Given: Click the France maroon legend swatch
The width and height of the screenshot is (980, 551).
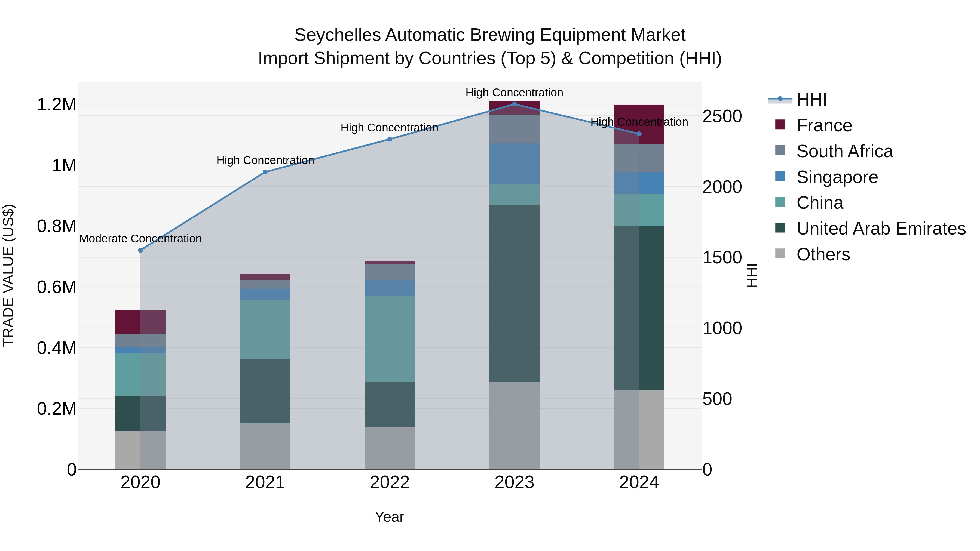Looking at the screenshot, I should pos(780,125).
